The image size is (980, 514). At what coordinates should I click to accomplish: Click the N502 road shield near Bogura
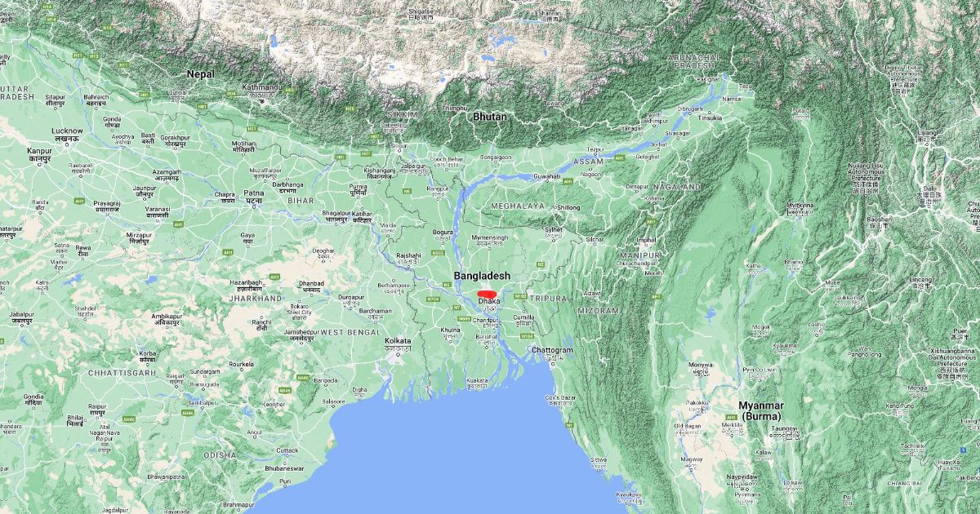(438, 253)
